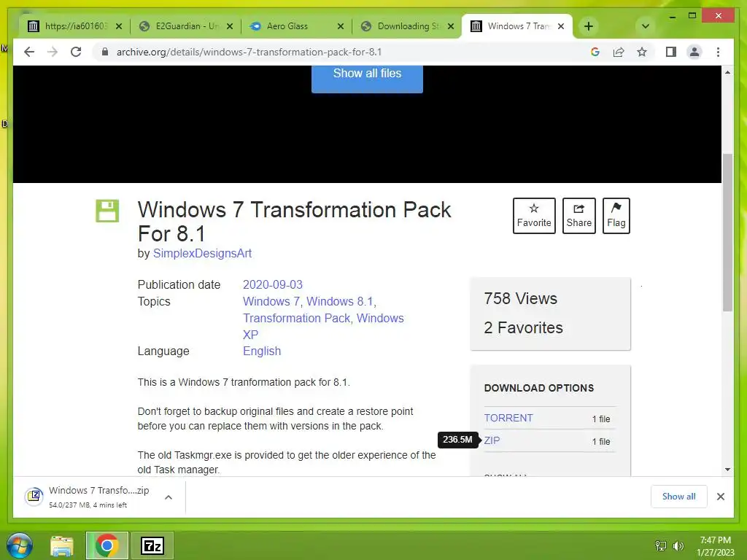Click the 758 Views text
The height and width of the screenshot is (560, 747).
point(520,298)
